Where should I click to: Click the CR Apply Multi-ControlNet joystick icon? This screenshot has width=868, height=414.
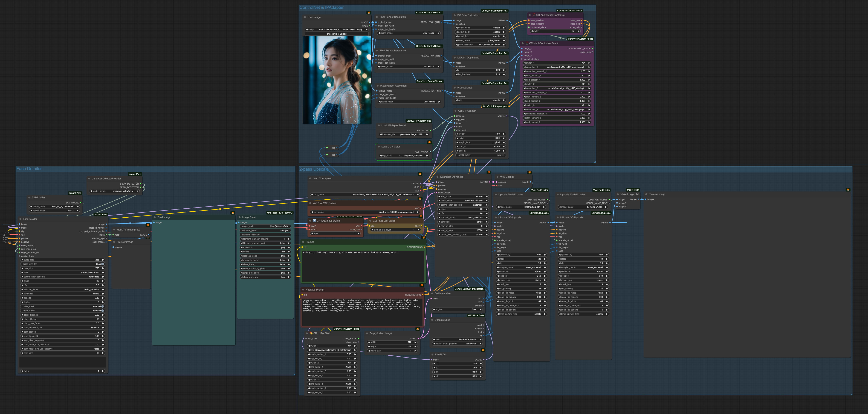click(534, 15)
